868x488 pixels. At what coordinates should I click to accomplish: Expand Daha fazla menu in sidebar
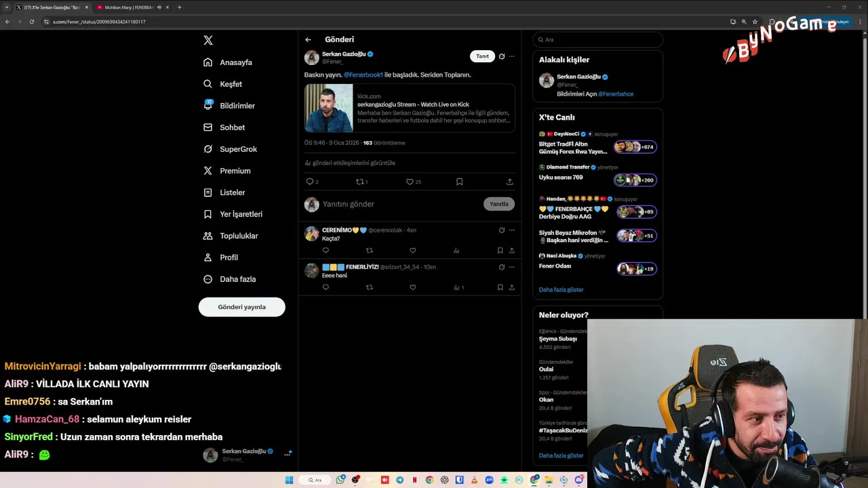[x=230, y=279]
